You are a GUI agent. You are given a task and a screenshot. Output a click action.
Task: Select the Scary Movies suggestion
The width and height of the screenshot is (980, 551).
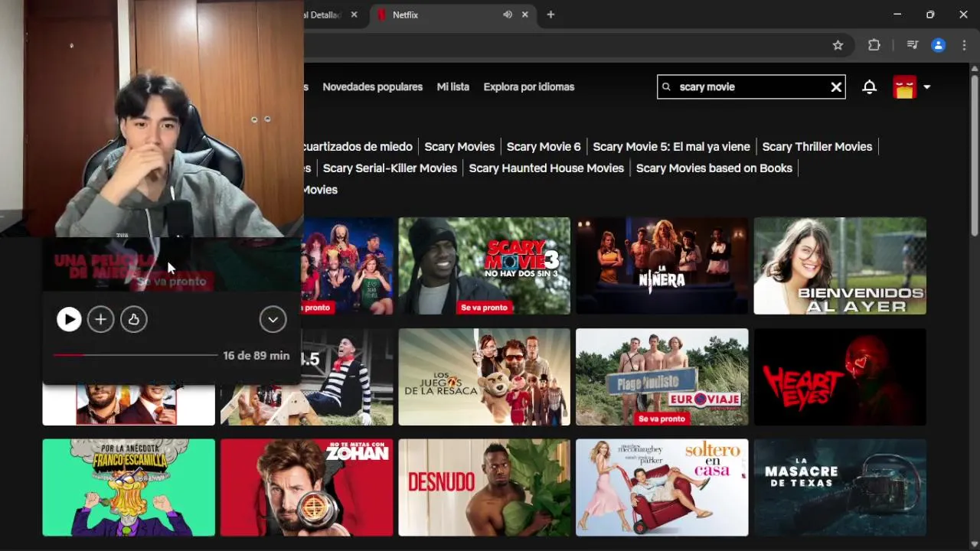pos(459,147)
